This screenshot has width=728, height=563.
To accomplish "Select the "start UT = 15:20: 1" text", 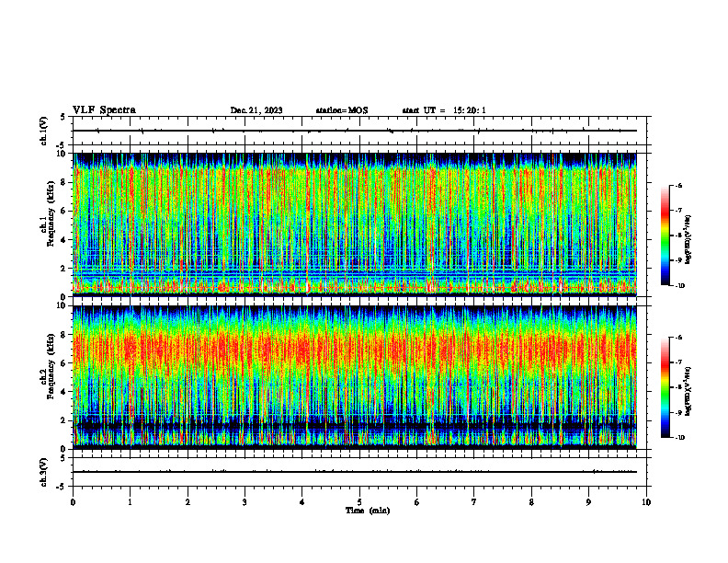I will pyautogui.click(x=444, y=110).
